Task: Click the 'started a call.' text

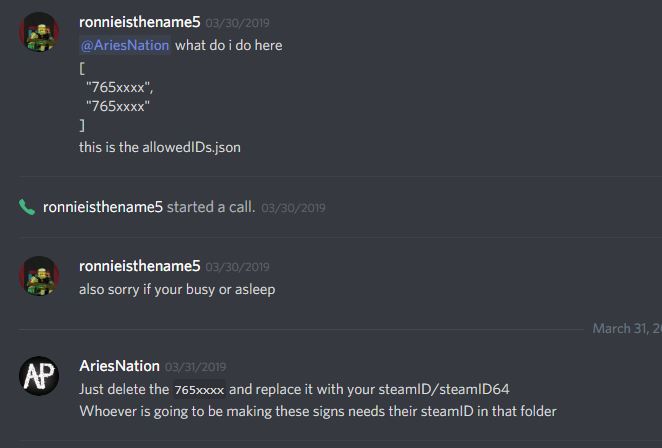Action: point(211,207)
